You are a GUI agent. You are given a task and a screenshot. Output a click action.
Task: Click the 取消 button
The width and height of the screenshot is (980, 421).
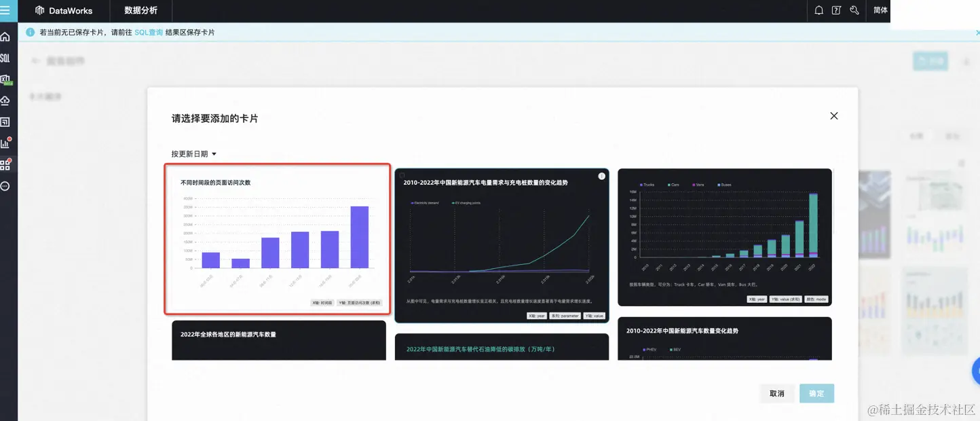pyautogui.click(x=777, y=393)
